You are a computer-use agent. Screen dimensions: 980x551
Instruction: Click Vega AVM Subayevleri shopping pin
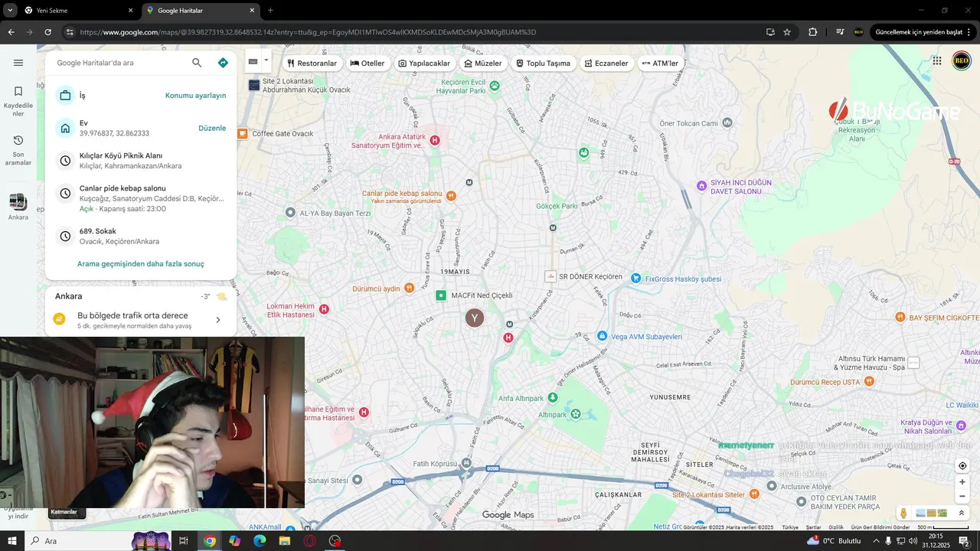[602, 336]
